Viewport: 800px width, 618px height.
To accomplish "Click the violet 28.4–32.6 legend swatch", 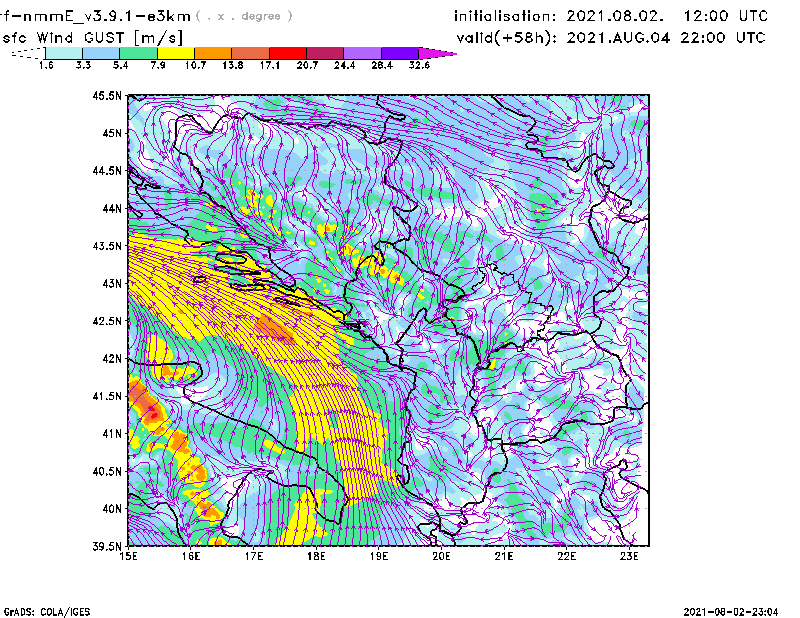I will (400, 53).
